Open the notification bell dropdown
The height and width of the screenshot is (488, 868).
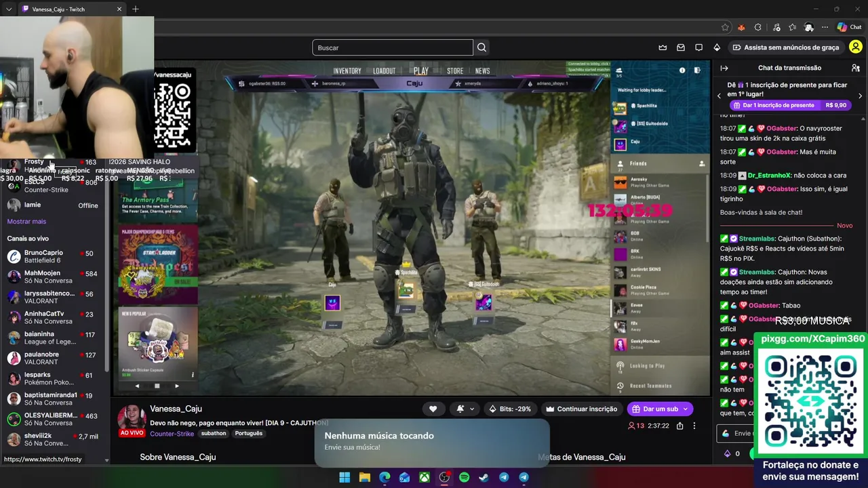(465, 409)
